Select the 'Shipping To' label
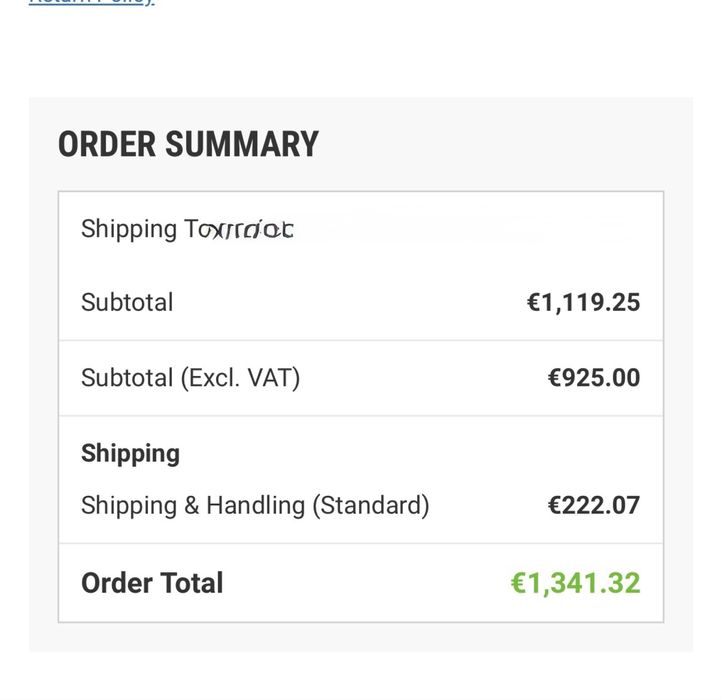722x700 pixels. (140, 229)
